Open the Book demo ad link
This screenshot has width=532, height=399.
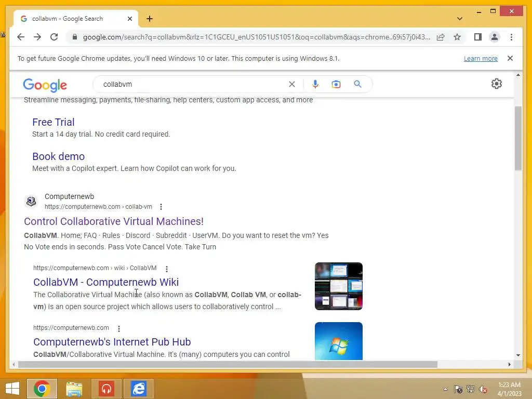58,156
